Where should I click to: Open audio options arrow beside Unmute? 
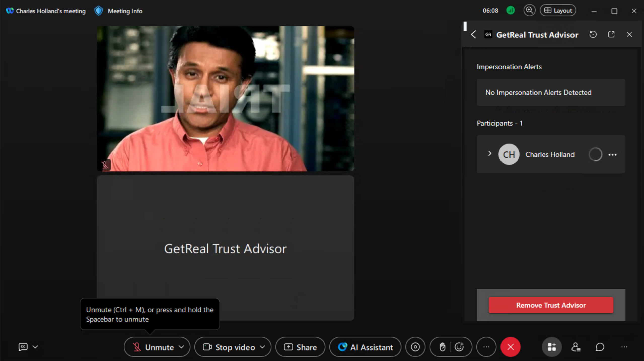[x=181, y=347]
